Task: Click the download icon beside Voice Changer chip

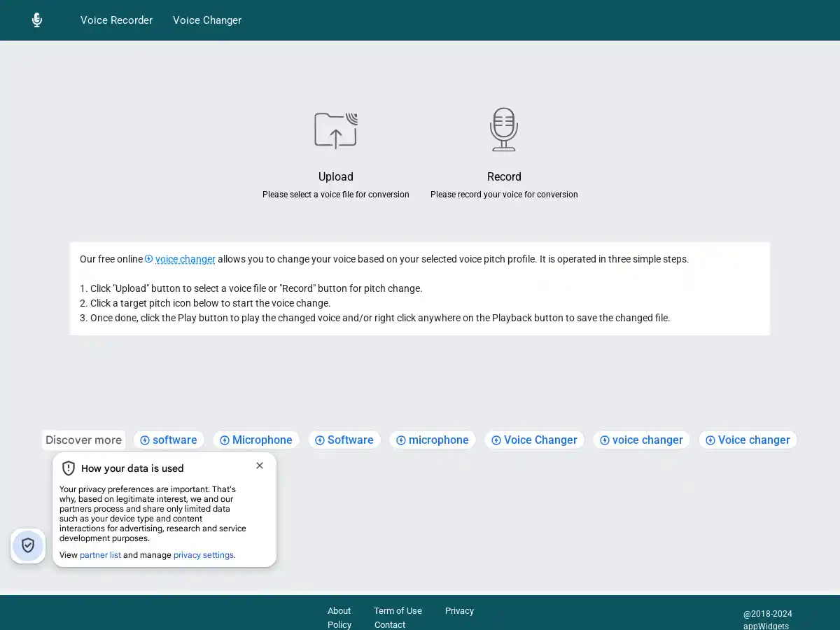Action: 496,440
